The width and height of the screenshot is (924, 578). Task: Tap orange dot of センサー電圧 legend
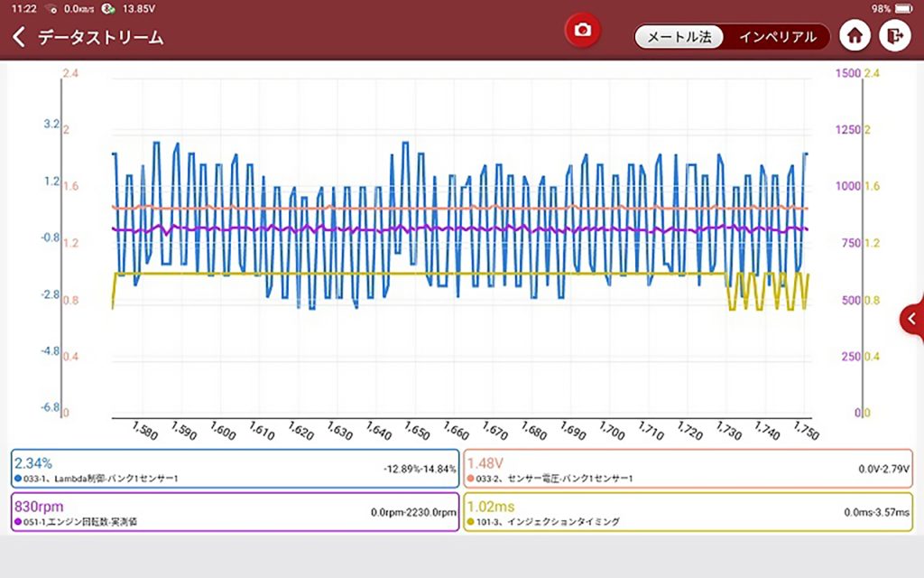click(470, 479)
